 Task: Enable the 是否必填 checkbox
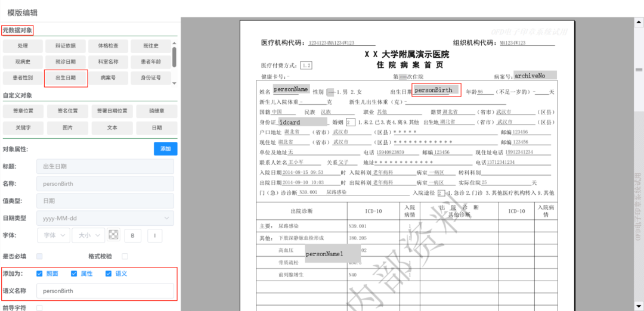39,256
